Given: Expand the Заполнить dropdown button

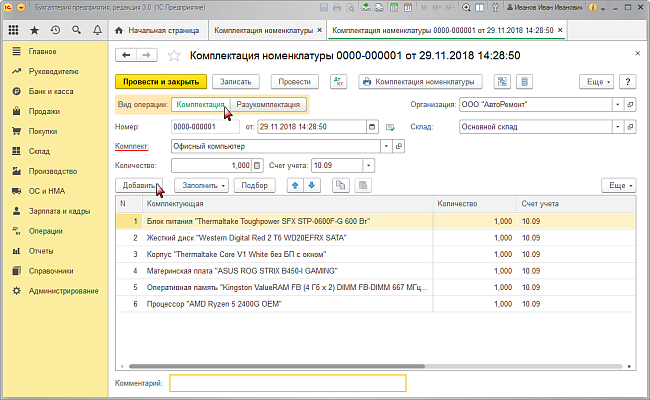Looking at the screenshot, I should click(202, 185).
